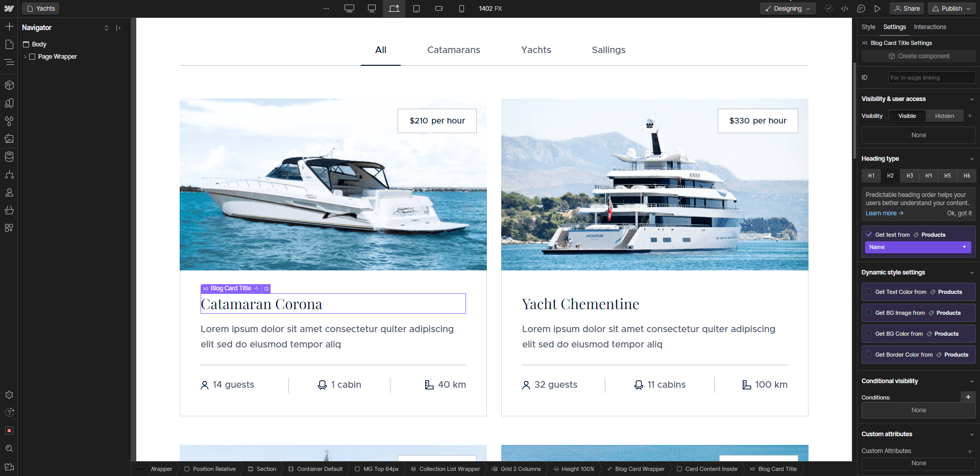Viewport: 980px width, 476px height.
Task: Open the CMS Collections panel
Action: (x=9, y=157)
